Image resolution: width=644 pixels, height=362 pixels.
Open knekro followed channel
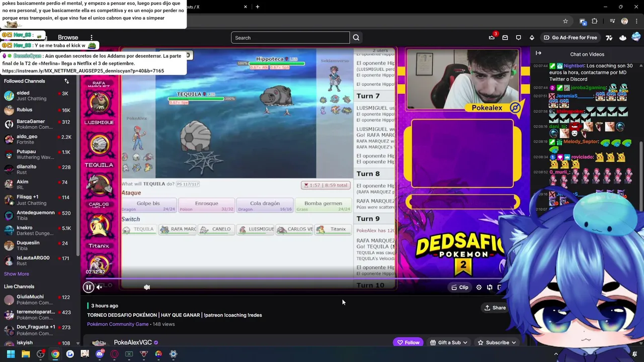coord(39,230)
